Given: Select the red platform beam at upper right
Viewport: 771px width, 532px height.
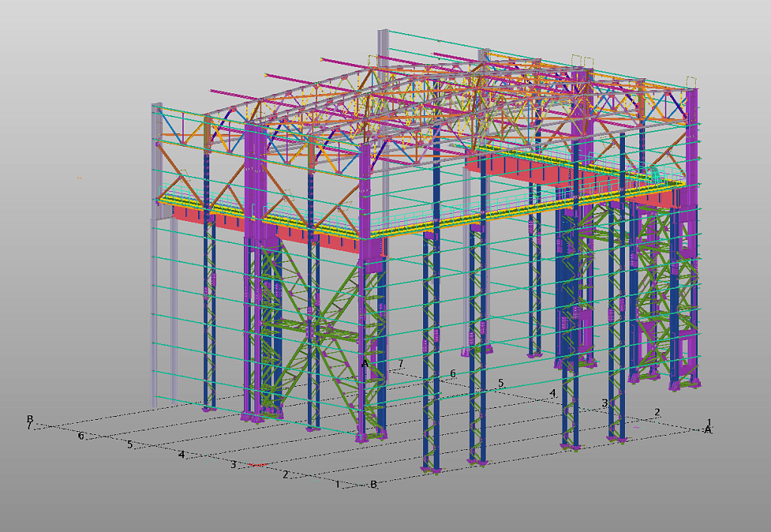Looking at the screenshot, I should click(512, 169).
